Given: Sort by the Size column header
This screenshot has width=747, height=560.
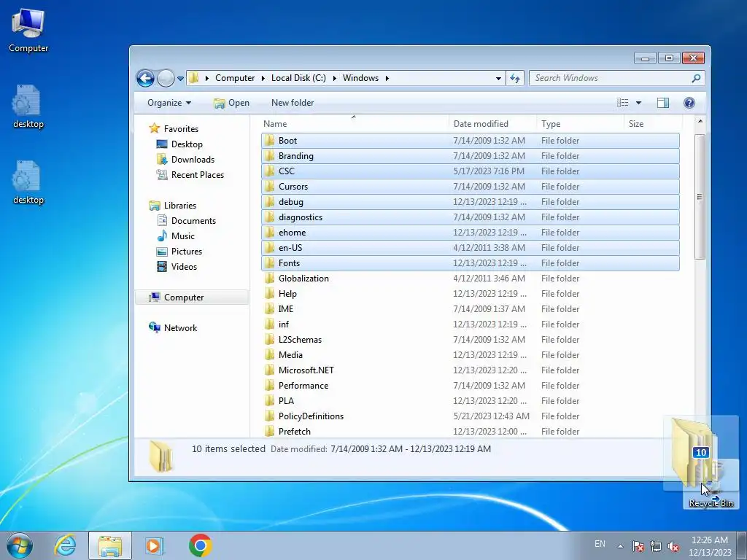Looking at the screenshot, I should tap(653, 124).
